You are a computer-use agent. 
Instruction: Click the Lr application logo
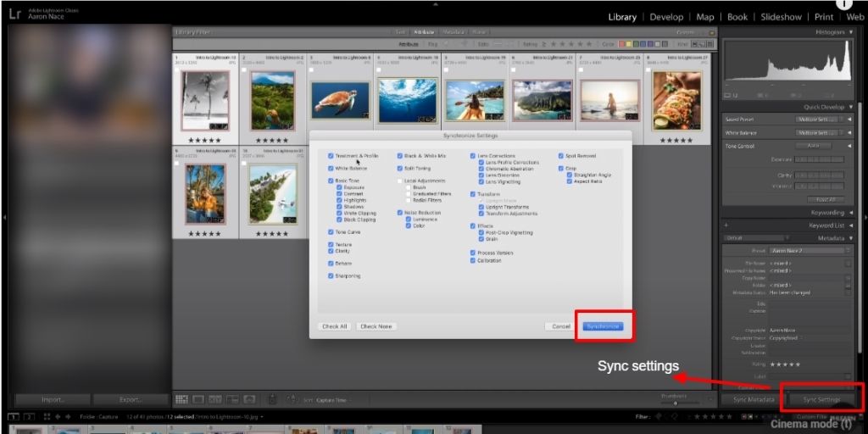14,14
